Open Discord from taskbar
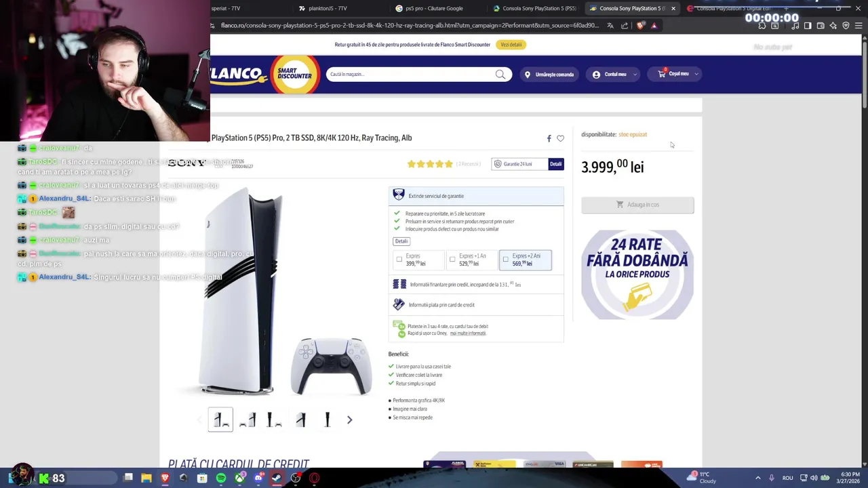 click(258, 478)
